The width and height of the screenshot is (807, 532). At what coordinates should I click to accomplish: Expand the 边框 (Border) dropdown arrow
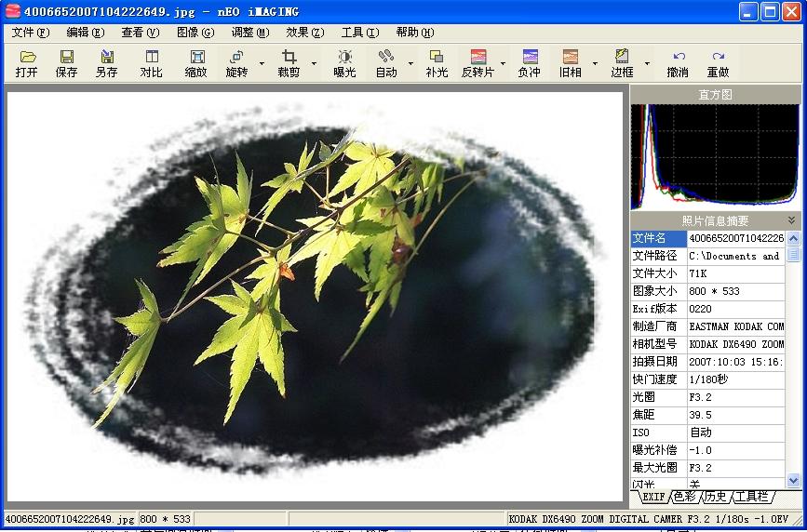[x=647, y=64]
